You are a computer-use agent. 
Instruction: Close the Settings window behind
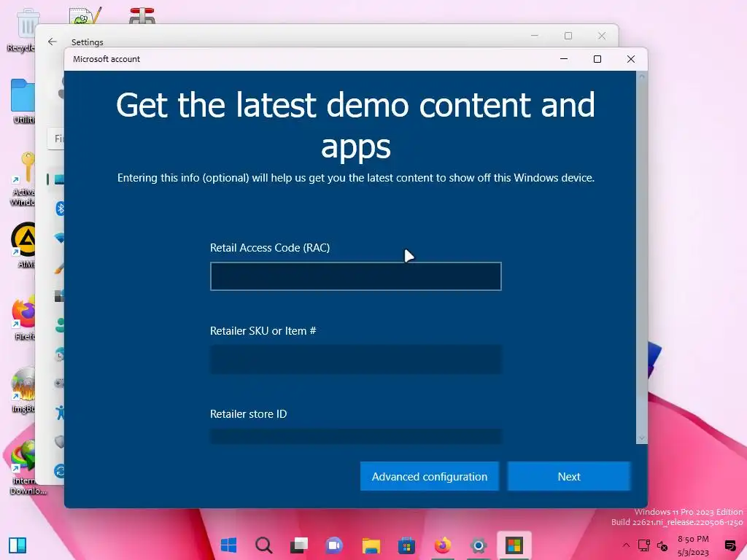coord(602,36)
